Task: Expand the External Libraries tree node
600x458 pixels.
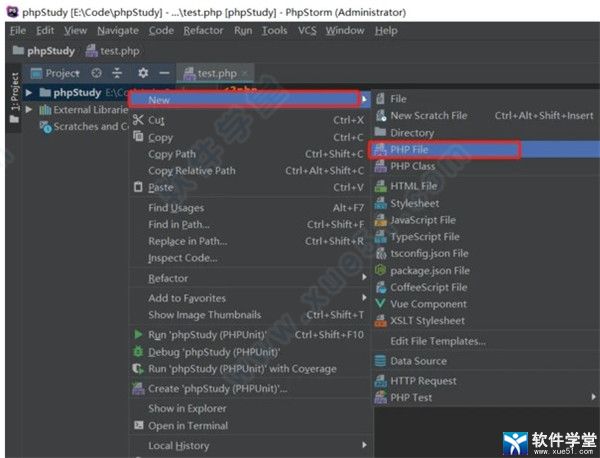Action: [29, 110]
